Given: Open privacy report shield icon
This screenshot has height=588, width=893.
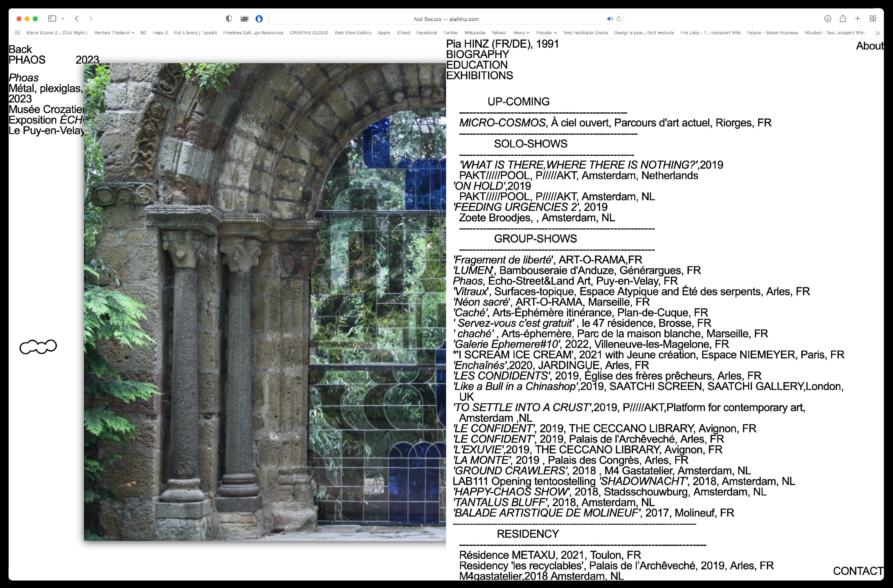Looking at the screenshot, I should [x=229, y=19].
